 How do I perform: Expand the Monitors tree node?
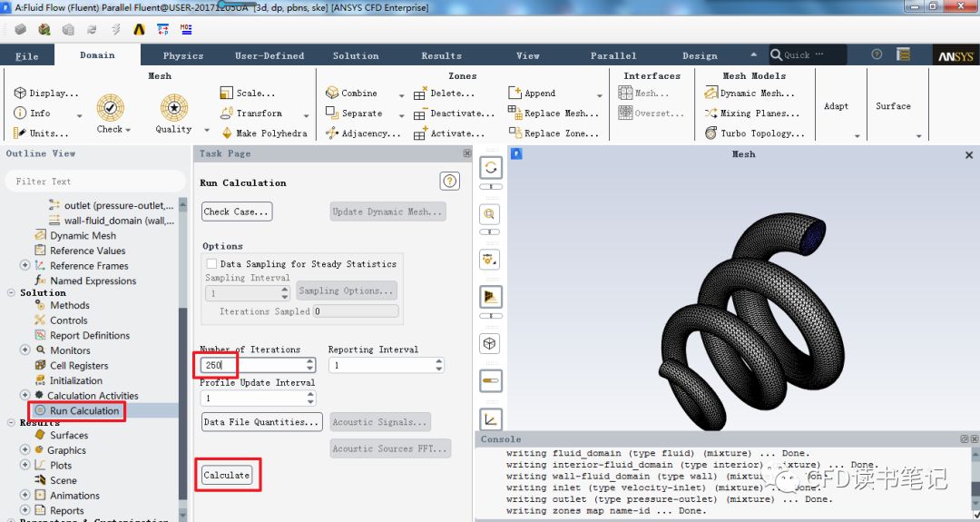[24, 350]
